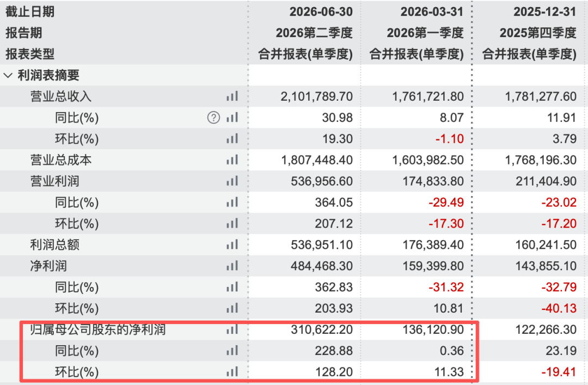The image size is (588, 385).
Task: Collapse the 利润表摘要 section chevron
Action: 8,76
